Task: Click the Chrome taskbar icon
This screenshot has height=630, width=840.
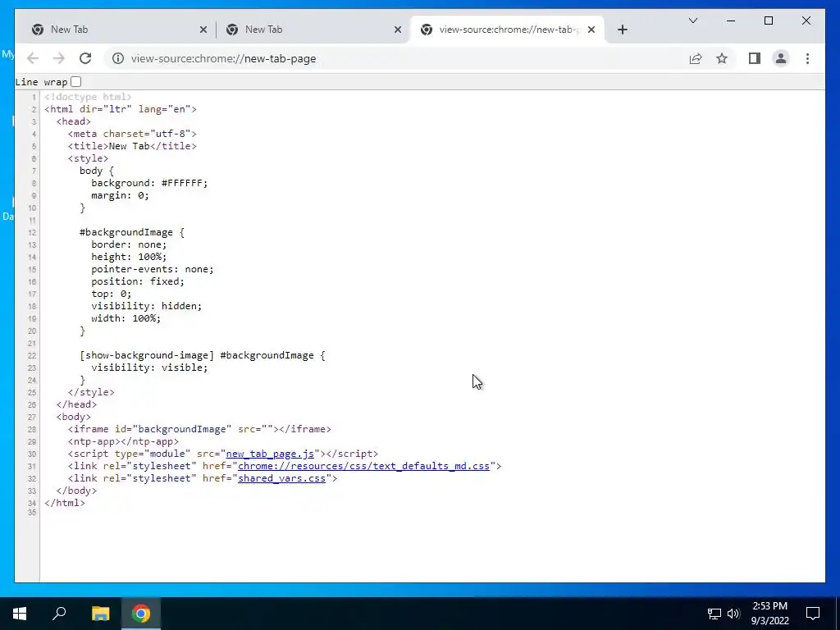Action: (x=141, y=614)
